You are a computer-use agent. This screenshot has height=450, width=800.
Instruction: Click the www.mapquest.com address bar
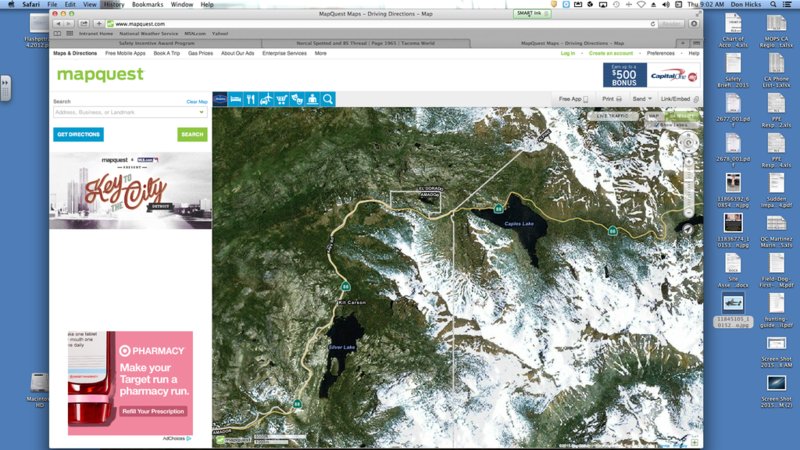tap(380, 24)
